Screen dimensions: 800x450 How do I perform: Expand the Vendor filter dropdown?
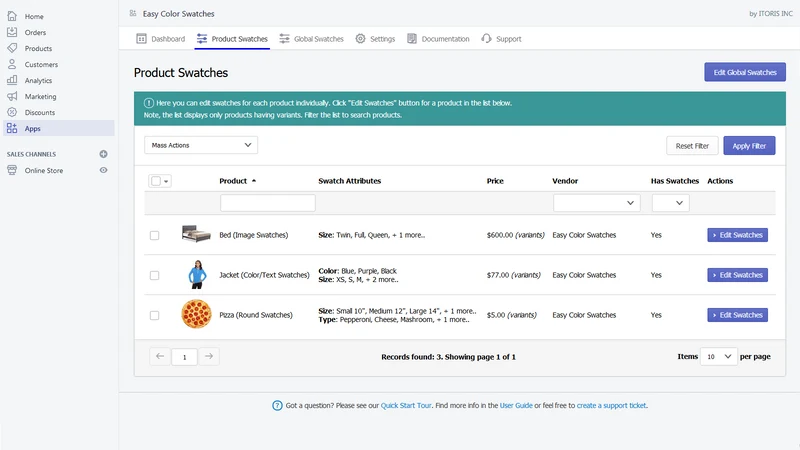596,203
